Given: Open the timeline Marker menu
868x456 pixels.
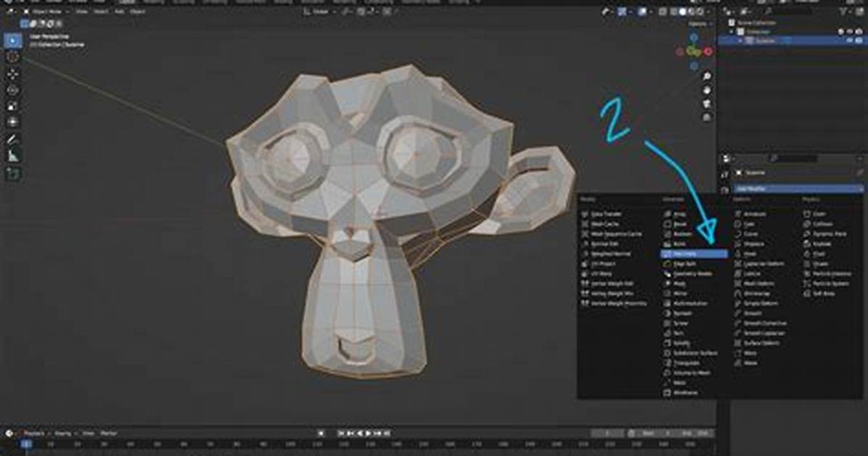Looking at the screenshot, I should [109, 433].
